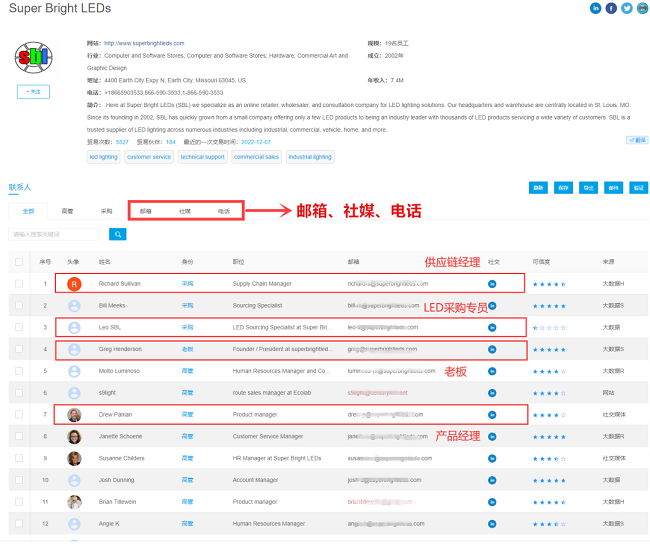This screenshot has height=547, width=650.
Task: Click the 'industrial lighting' tag
Action: [x=310, y=157]
